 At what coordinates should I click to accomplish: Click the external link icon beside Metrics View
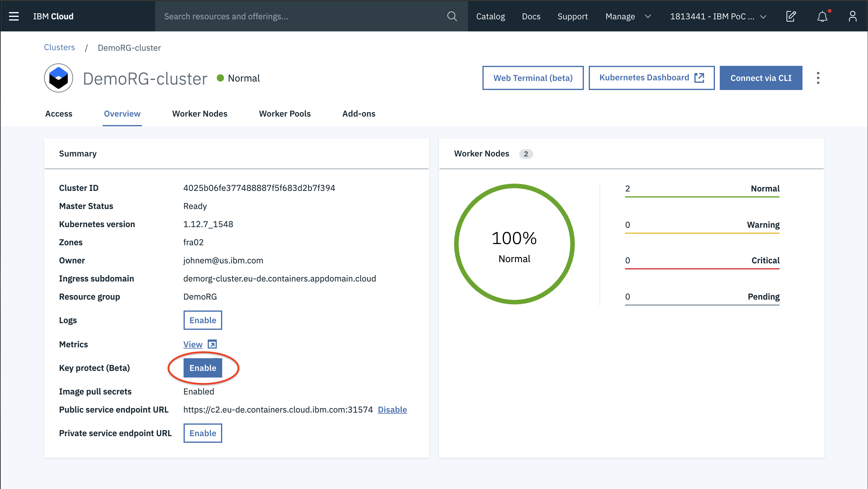(x=212, y=344)
